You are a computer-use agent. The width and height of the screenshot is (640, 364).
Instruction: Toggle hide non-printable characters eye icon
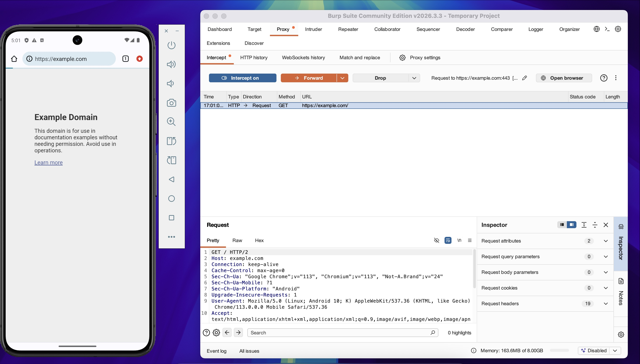[x=437, y=240]
